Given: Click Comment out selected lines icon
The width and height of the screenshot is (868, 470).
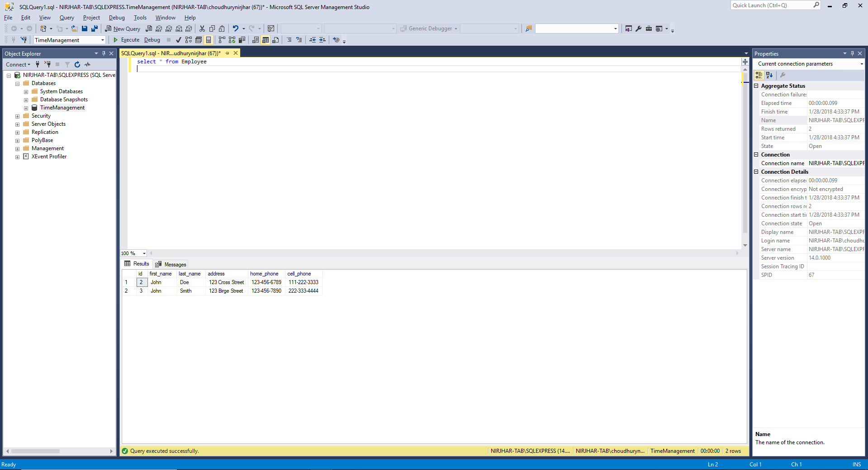Looking at the screenshot, I should pos(289,40).
